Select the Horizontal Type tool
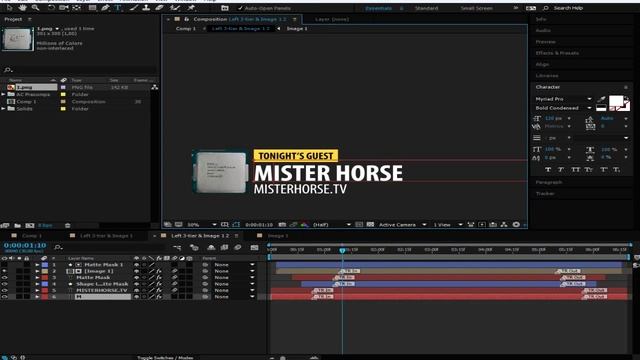 (118, 8)
